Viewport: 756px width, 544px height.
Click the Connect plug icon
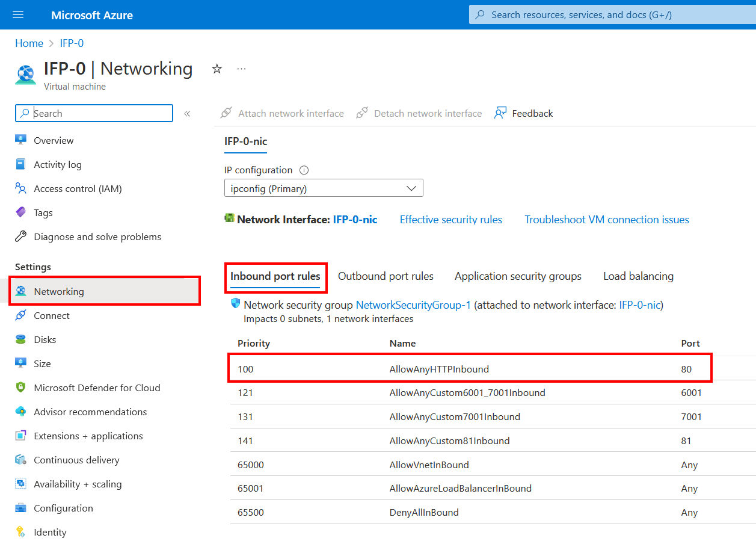[x=21, y=315]
